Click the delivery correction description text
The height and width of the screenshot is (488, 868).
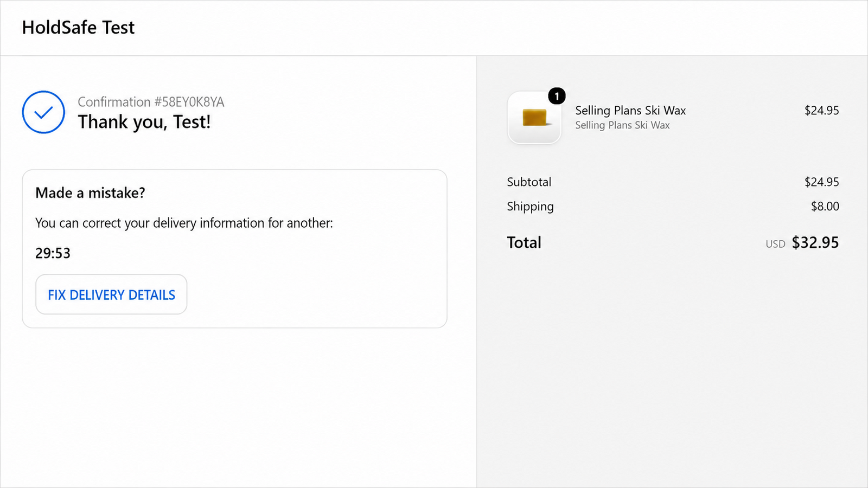click(184, 223)
